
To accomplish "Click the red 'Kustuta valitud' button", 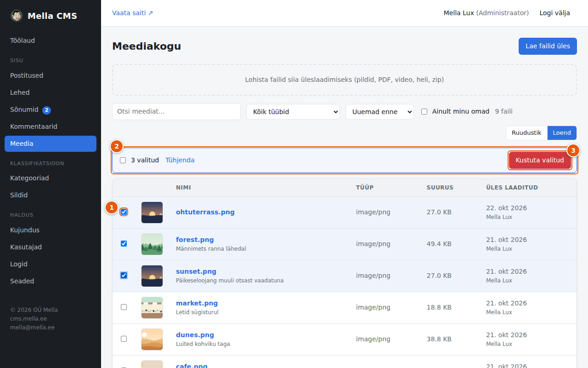I will click(x=540, y=161).
